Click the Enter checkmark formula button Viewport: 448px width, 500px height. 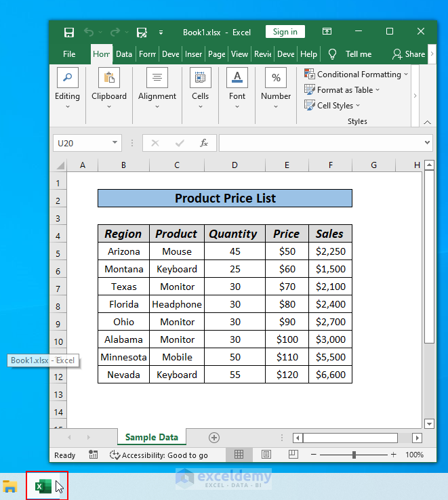pos(180,143)
